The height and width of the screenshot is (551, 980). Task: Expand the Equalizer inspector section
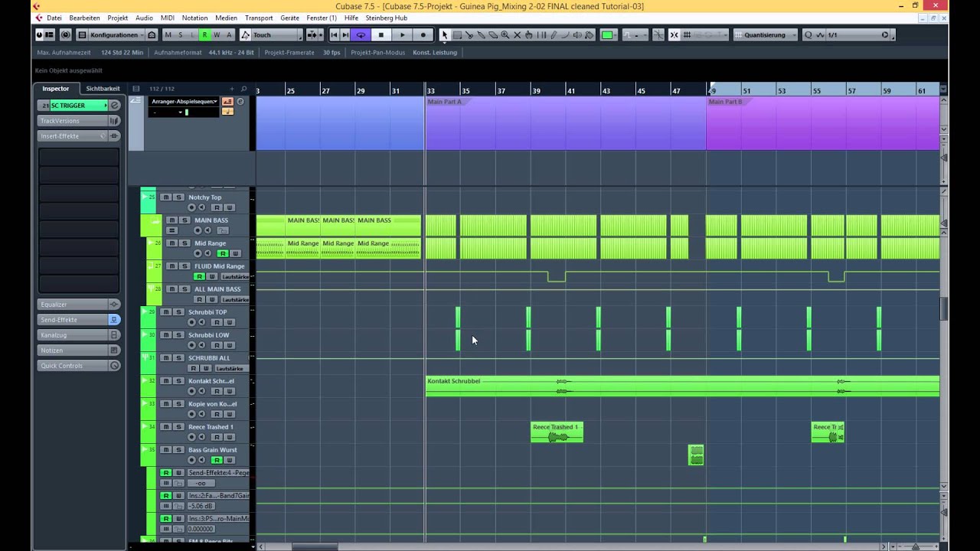[79, 305]
